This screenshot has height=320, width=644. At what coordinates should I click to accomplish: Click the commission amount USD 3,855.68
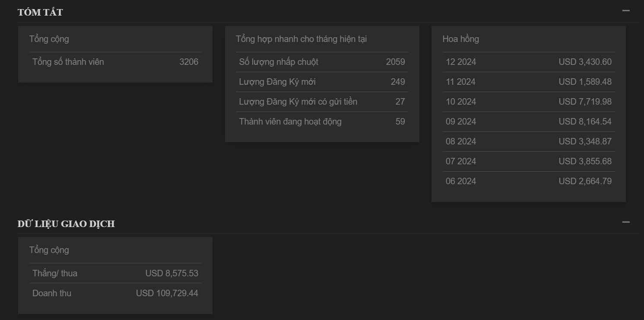pos(585,161)
